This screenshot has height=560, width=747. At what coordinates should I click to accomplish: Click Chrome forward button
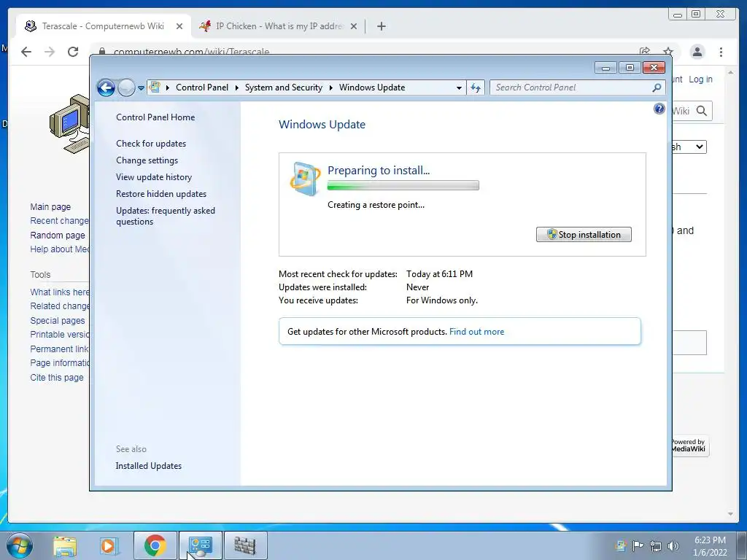click(x=50, y=52)
